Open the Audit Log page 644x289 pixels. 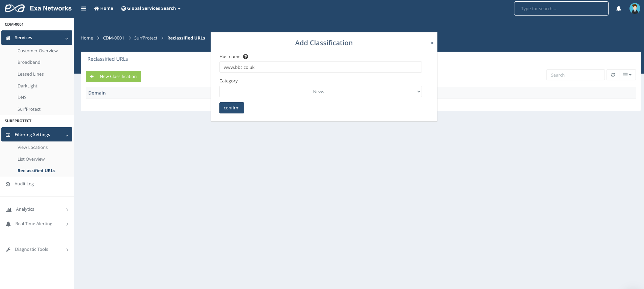click(24, 184)
